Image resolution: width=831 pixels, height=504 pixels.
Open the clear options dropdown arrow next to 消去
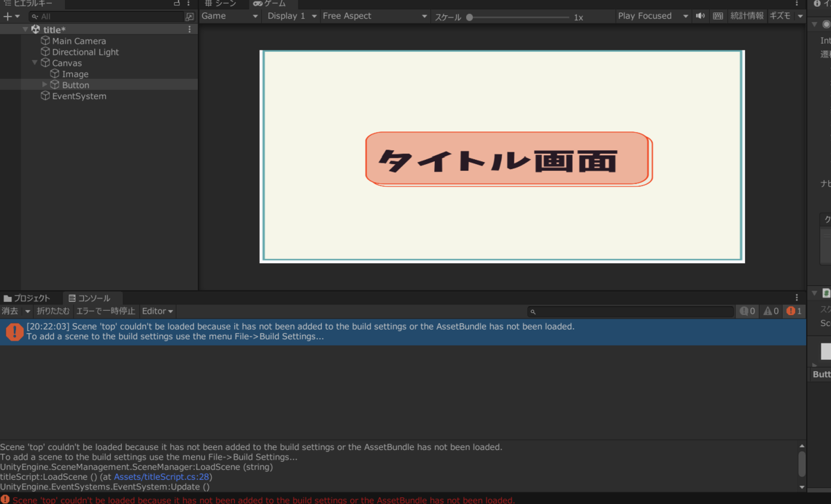click(x=28, y=312)
